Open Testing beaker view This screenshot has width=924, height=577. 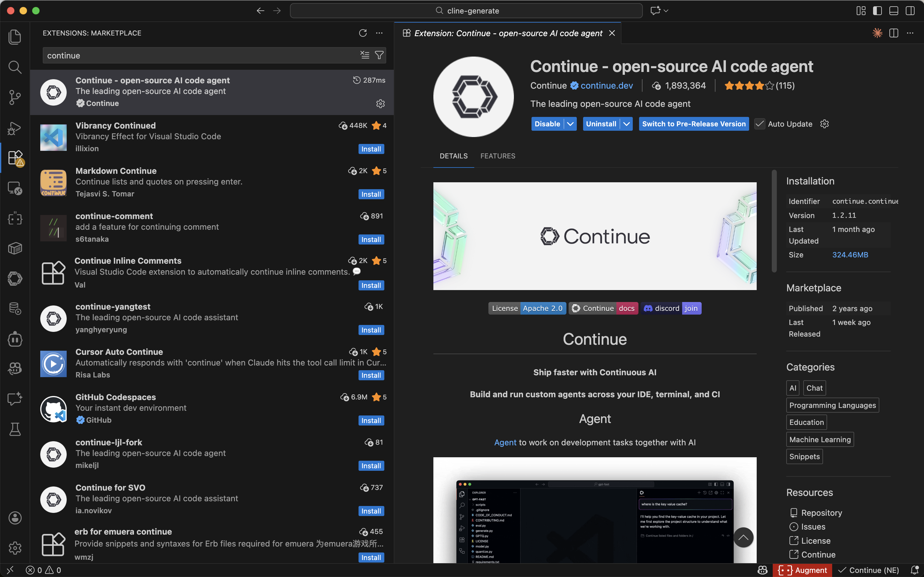[15, 429]
